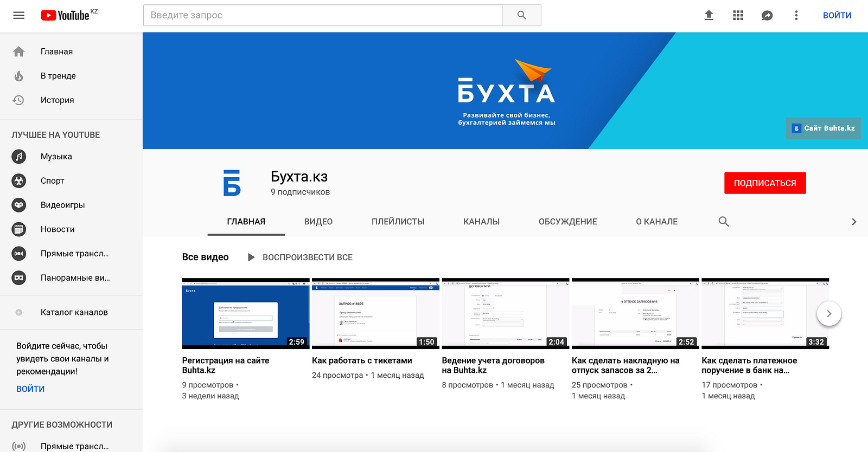The height and width of the screenshot is (452, 868).
Task: Click the Все видео heading
Action: pyautogui.click(x=206, y=257)
